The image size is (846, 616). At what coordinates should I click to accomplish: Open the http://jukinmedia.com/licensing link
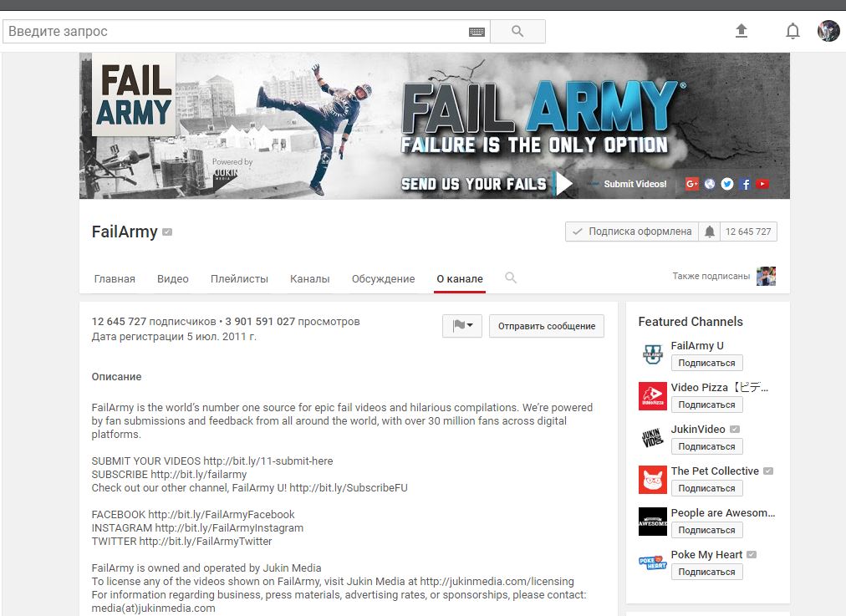point(497,582)
